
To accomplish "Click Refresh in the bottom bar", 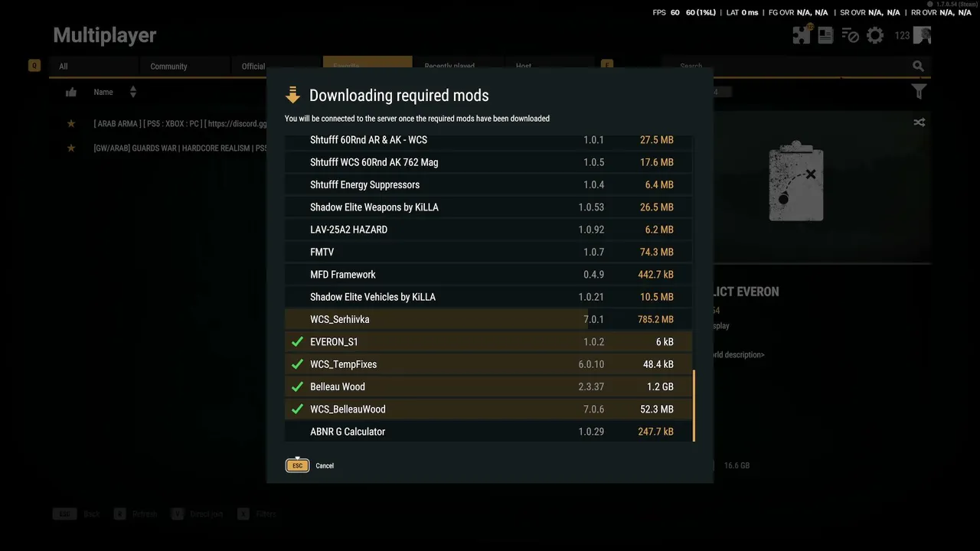I will pyautogui.click(x=145, y=514).
